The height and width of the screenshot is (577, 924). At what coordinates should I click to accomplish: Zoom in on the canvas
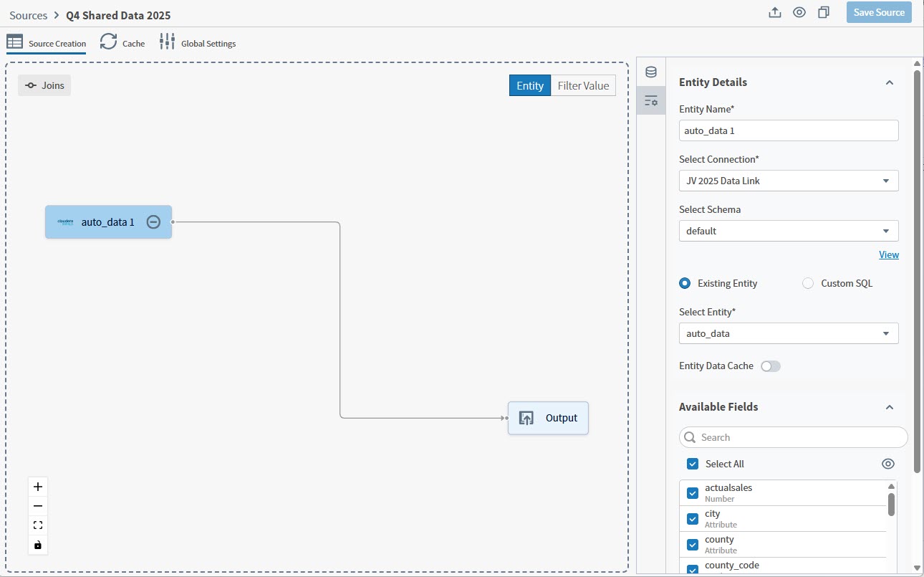click(x=38, y=486)
